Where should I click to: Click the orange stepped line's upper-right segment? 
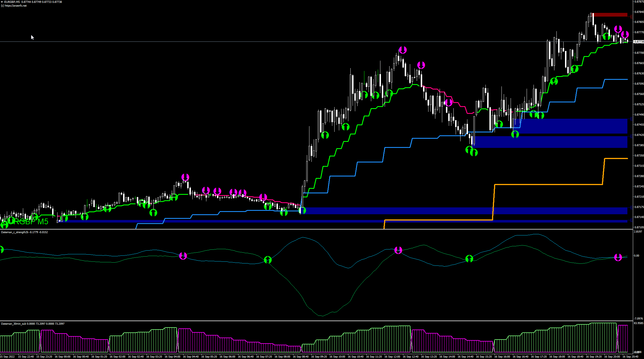click(x=615, y=158)
